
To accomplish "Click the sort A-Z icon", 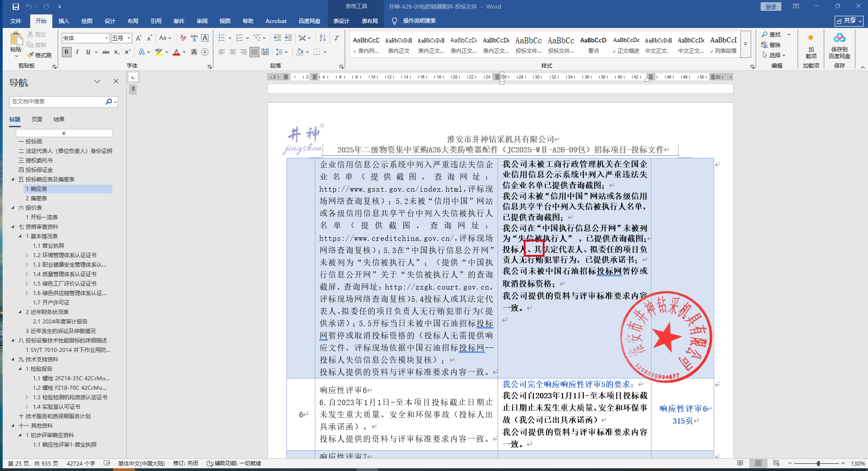I will coord(323,38).
